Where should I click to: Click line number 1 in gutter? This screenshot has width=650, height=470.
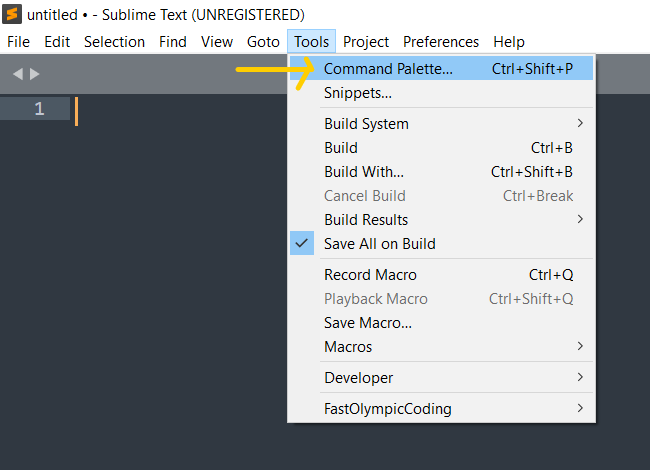(39, 109)
